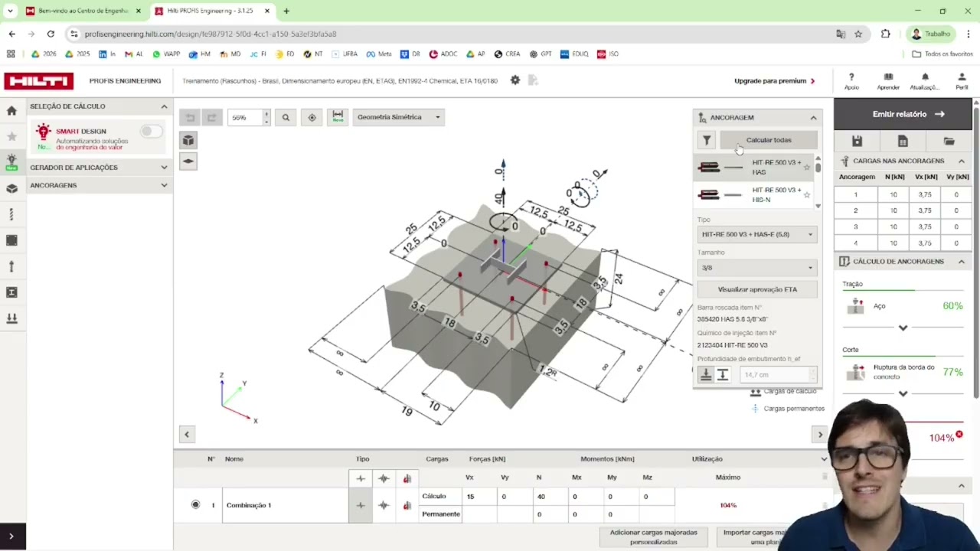Viewport: 980px width, 551px height.
Task: Expand Corte result details chevron
Action: point(903,393)
